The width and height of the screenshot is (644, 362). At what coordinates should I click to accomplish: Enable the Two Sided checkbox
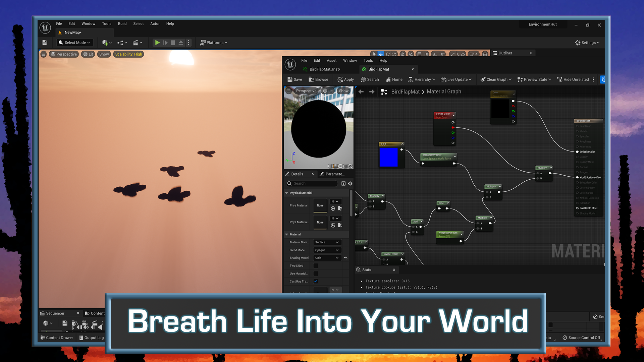pyautogui.click(x=315, y=265)
